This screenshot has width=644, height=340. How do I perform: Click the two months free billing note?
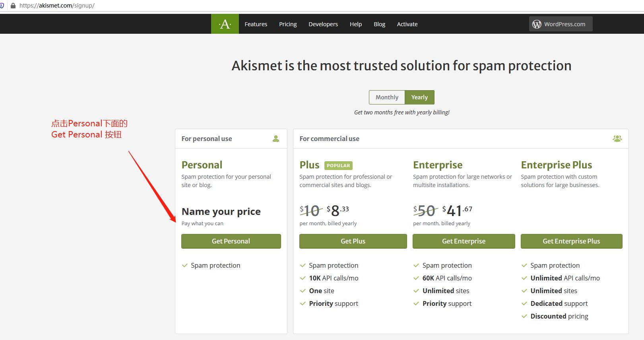[402, 112]
